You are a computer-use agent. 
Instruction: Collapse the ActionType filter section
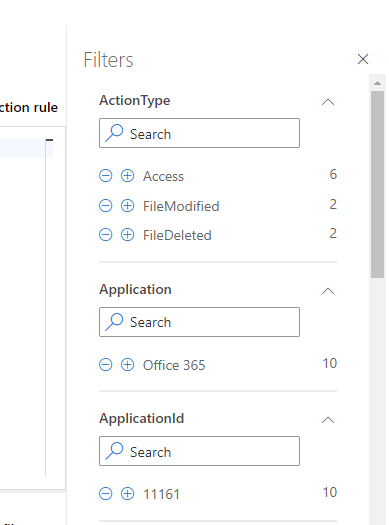click(x=328, y=102)
